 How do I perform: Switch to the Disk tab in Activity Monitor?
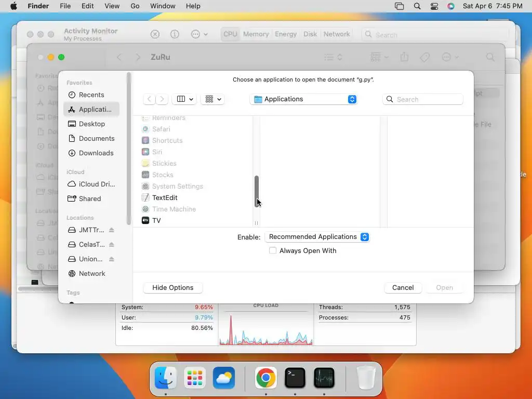(x=310, y=34)
